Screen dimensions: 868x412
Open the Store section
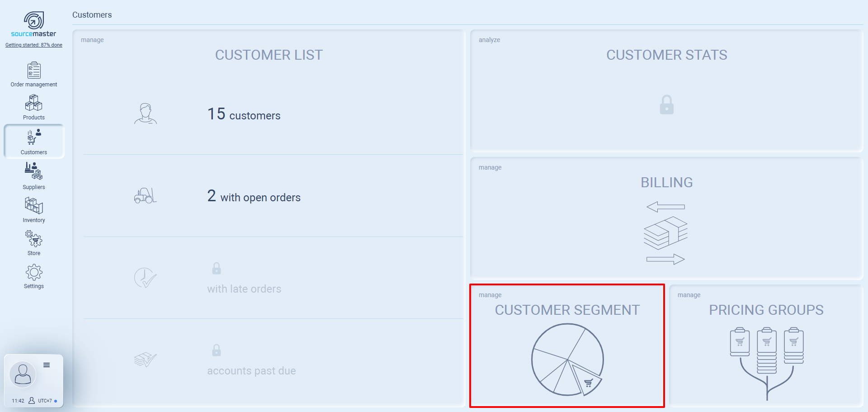[34, 243]
